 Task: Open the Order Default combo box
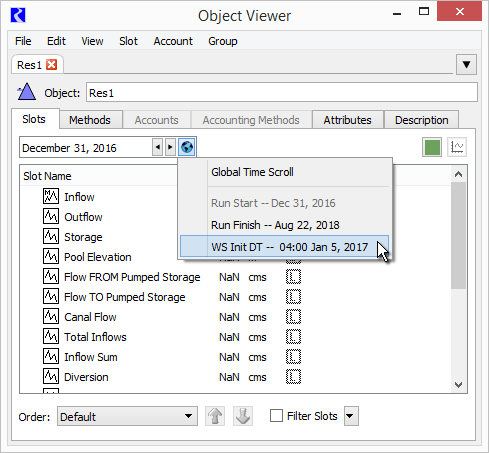[x=127, y=416]
